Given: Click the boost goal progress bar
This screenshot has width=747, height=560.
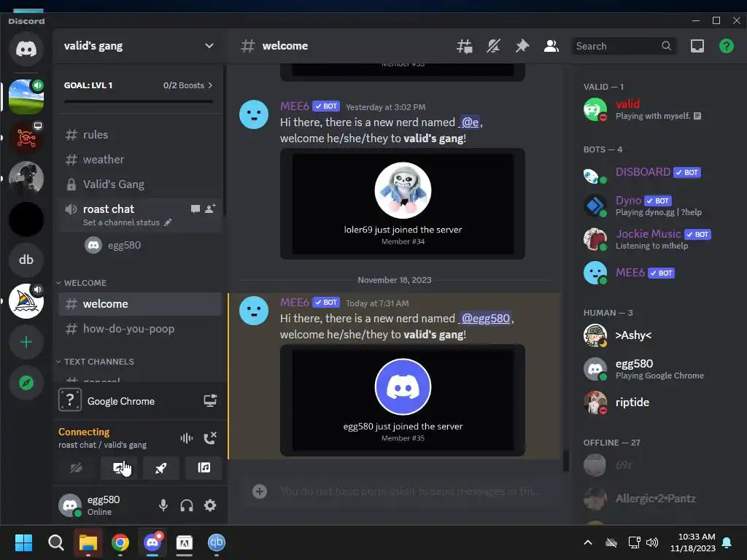Looking at the screenshot, I should click(139, 101).
